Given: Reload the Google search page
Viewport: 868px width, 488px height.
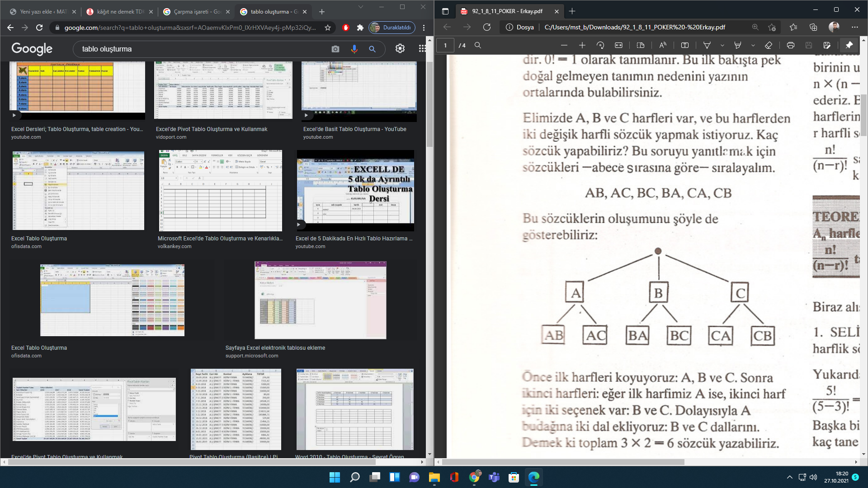Looking at the screenshot, I should pos(39,28).
